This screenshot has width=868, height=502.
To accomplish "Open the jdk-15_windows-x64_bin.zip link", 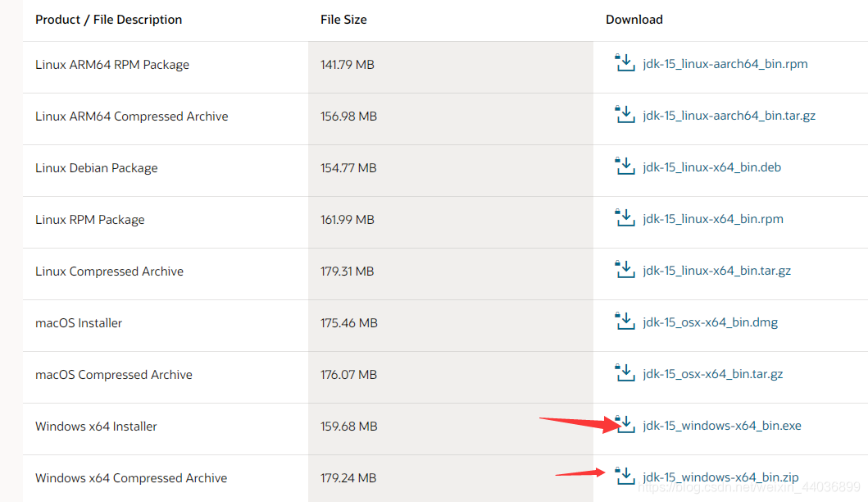I will point(720,477).
